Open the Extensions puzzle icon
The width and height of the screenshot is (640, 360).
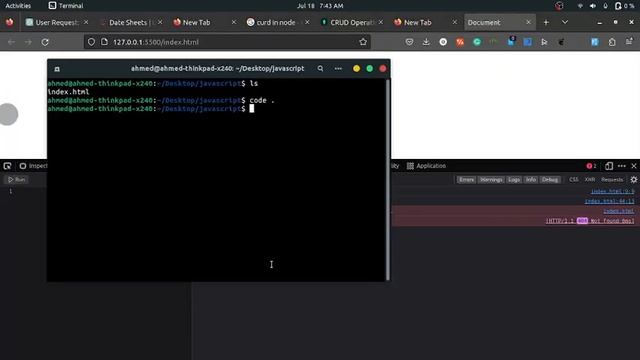pos(612,42)
